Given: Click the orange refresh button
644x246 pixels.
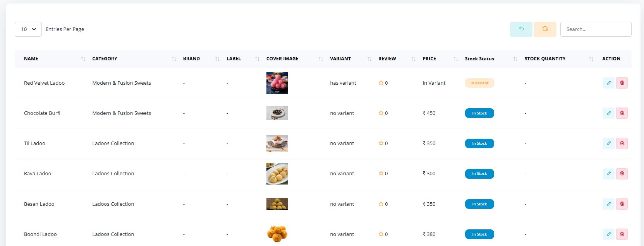Looking at the screenshot, I should [545, 29].
